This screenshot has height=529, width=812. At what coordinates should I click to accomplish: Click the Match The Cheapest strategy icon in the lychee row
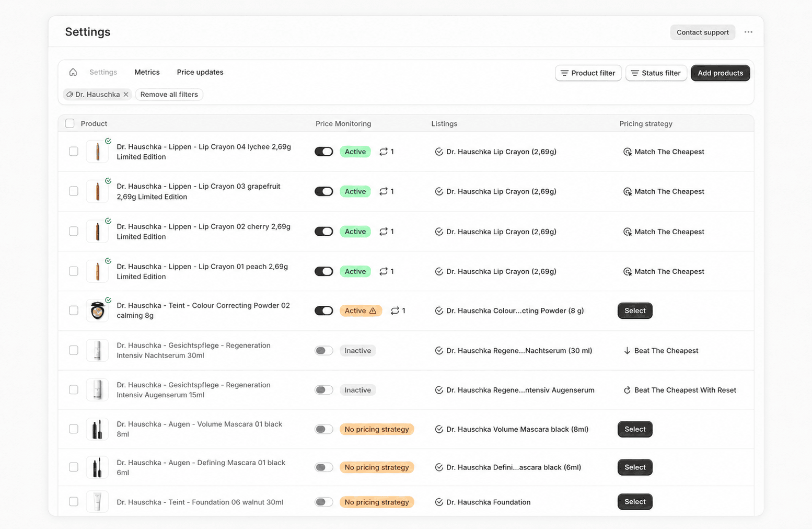click(x=627, y=152)
